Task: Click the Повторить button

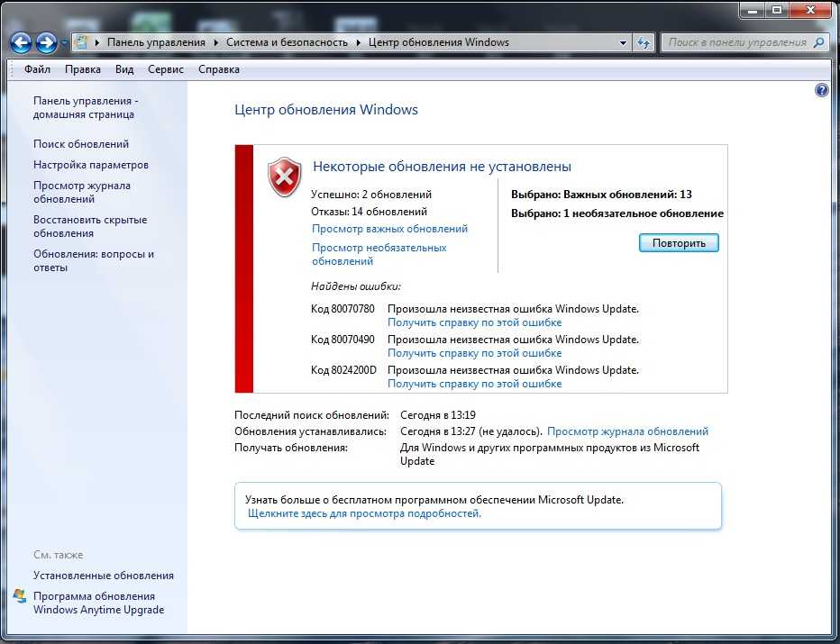Action: tap(679, 243)
